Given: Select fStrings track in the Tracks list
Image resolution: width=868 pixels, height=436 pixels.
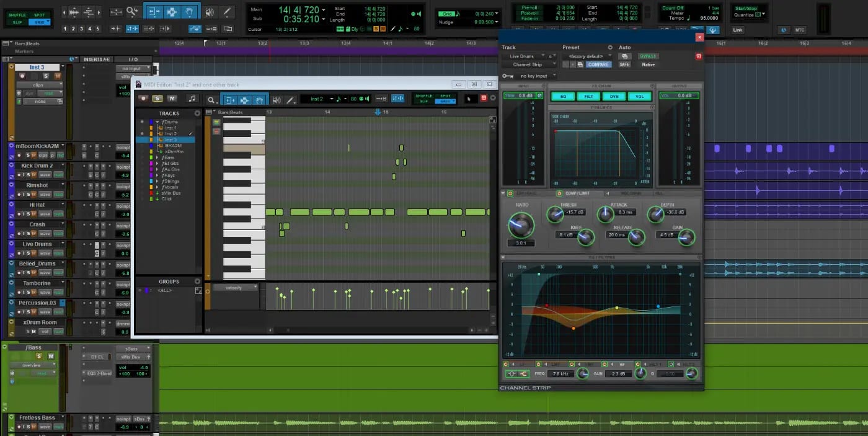Looking at the screenshot, I should coord(171,181).
